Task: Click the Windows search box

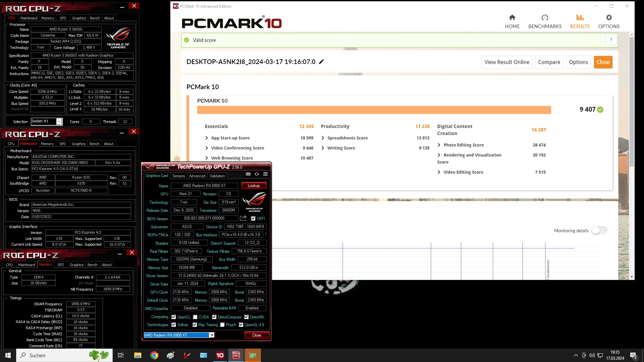Action: click(64, 355)
